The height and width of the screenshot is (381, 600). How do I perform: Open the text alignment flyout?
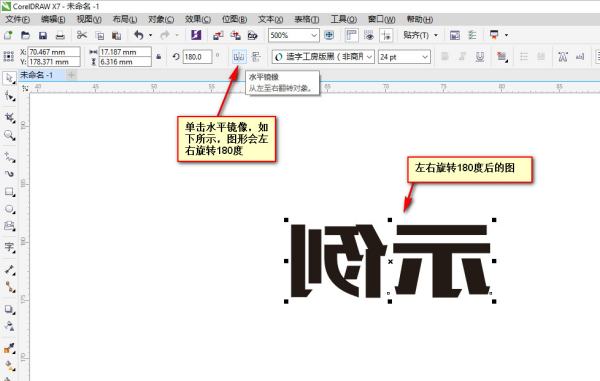click(502, 57)
